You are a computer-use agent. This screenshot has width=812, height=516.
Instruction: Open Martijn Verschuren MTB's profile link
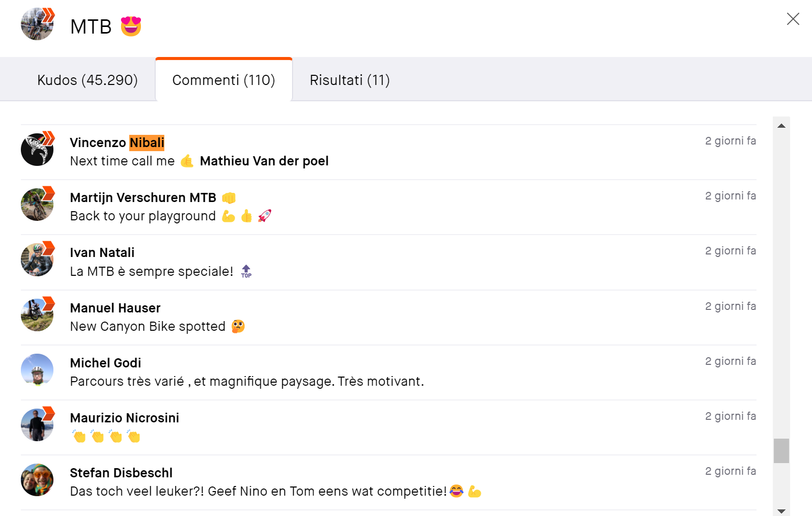pyautogui.click(x=143, y=197)
